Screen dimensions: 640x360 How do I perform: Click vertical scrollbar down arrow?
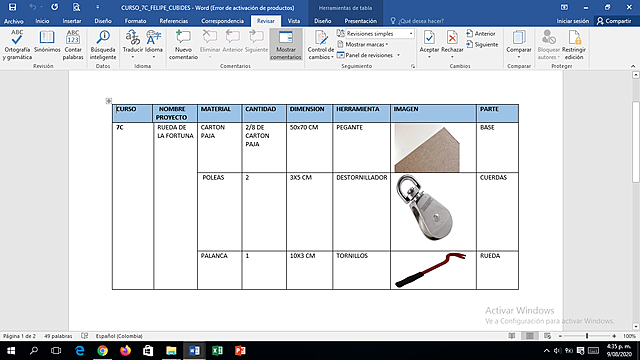click(636, 326)
